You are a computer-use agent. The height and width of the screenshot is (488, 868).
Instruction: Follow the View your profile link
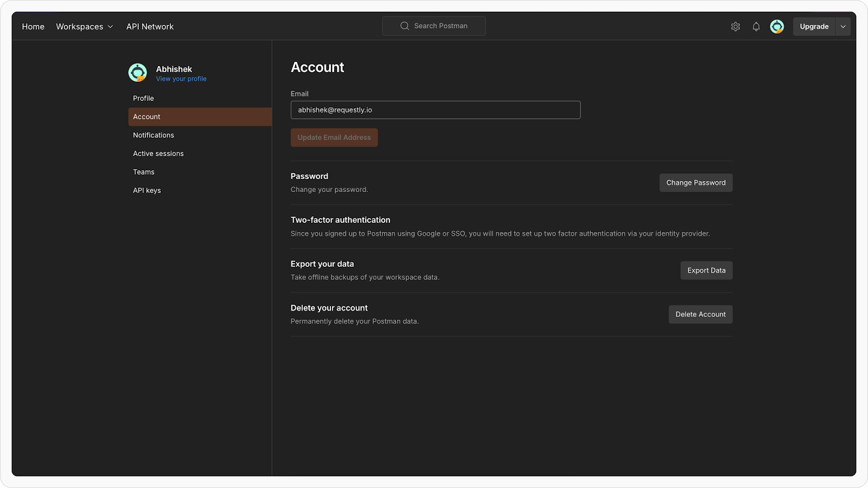[x=181, y=79]
